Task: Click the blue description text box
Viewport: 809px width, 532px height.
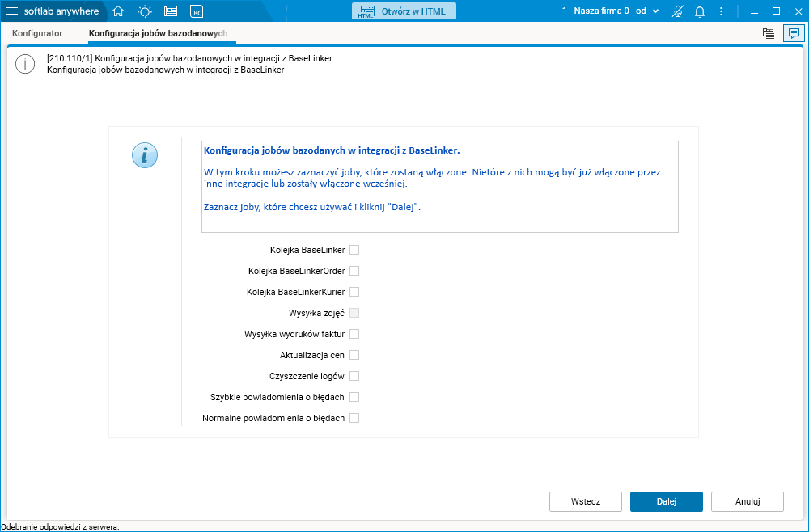Action: (439, 187)
